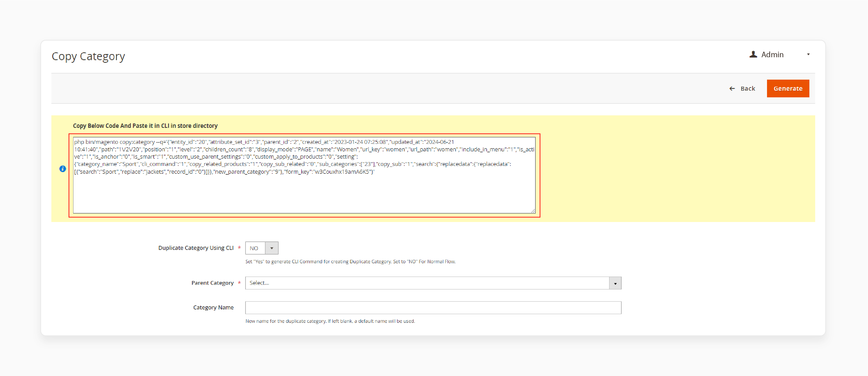The height and width of the screenshot is (376, 868).
Task: Click the blue info icon beside the code box
Action: (x=63, y=169)
